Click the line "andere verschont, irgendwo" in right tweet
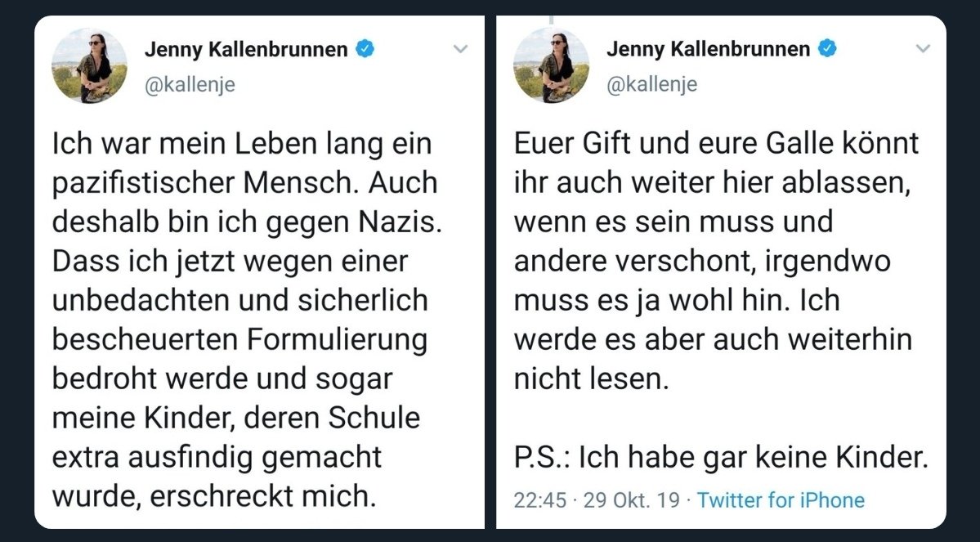 coord(702,262)
